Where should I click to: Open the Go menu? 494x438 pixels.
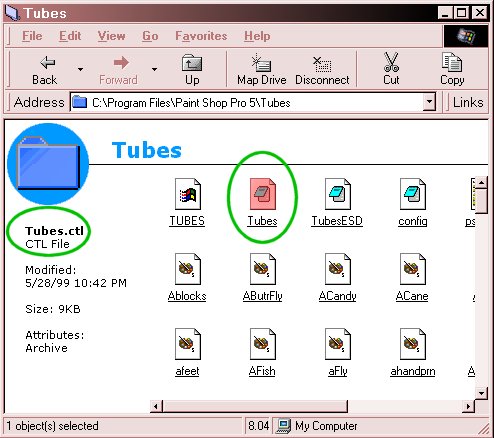click(150, 36)
